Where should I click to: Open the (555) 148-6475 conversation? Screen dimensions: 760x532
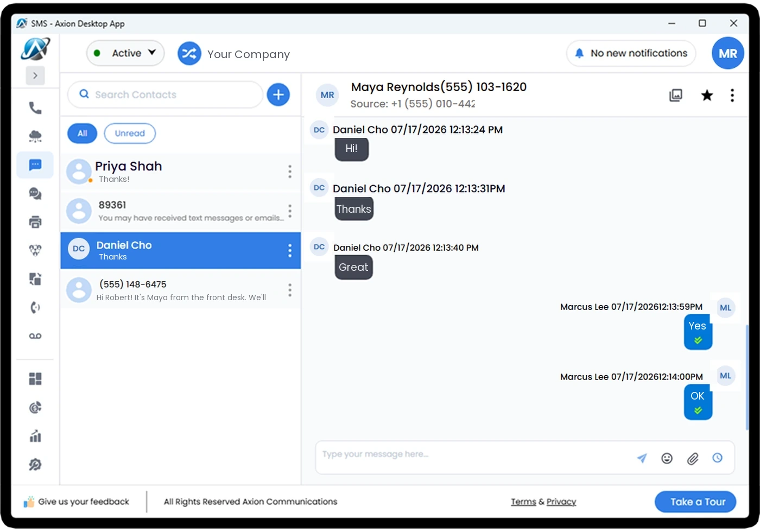[x=180, y=290]
